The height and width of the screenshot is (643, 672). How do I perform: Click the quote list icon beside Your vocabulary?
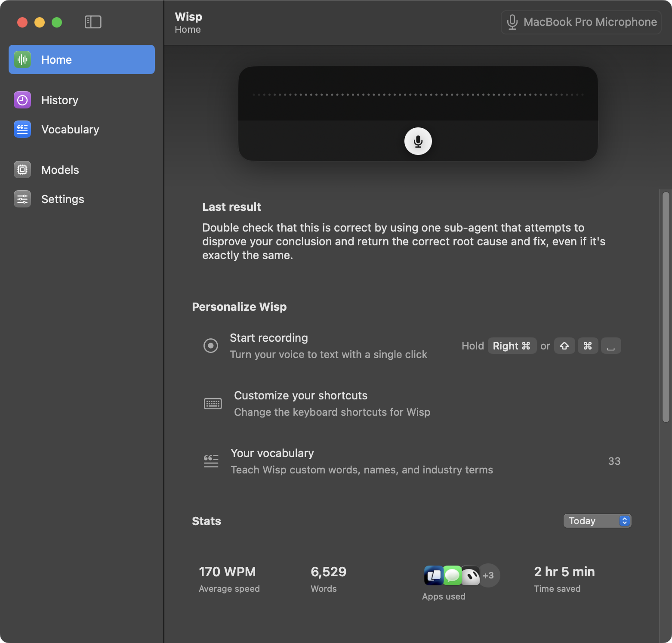coord(211,461)
